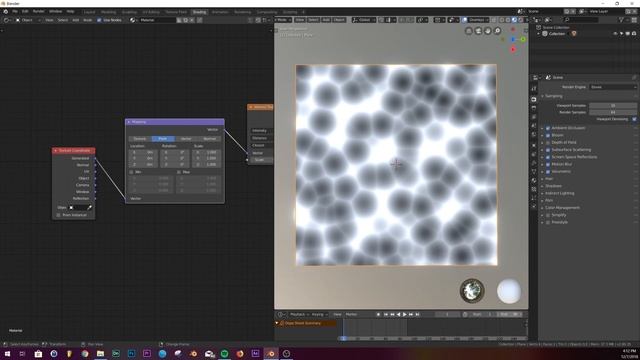The height and width of the screenshot is (360, 640).
Task: Open the Keying dropdown in the timeline
Action: click(x=320, y=314)
